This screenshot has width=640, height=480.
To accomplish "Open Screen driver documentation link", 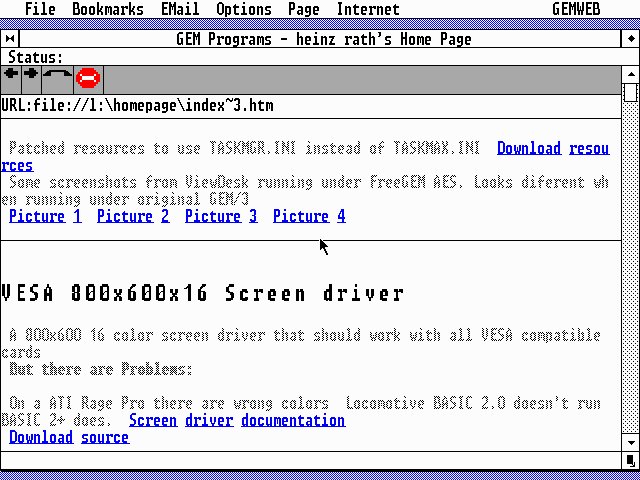I will pos(237,420).
